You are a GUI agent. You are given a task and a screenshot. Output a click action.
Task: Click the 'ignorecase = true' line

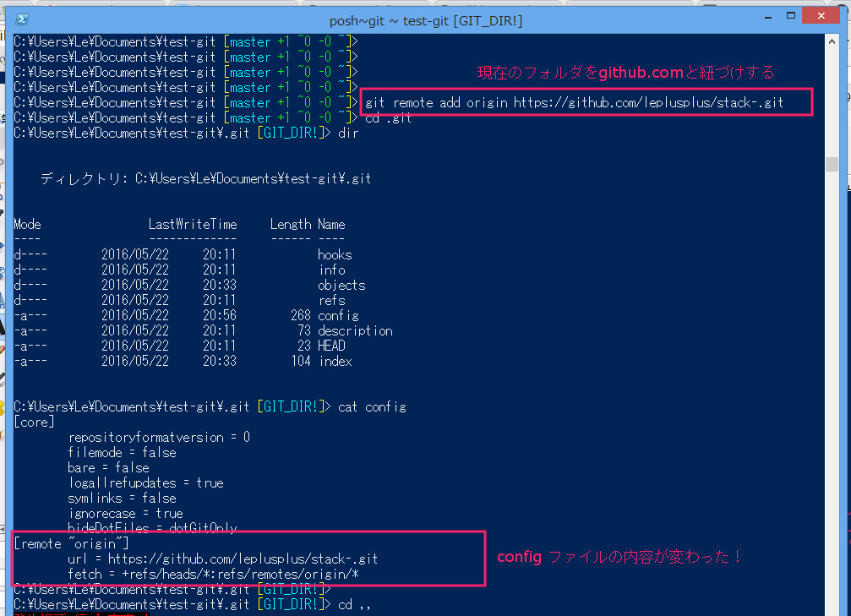click(125, 513)
